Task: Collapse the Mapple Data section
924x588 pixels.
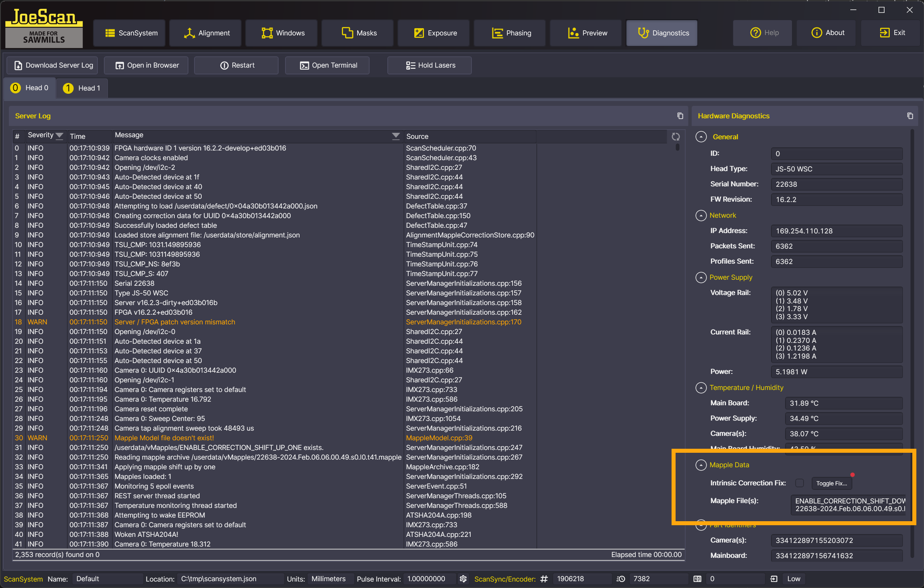Action: pos(701,465)
